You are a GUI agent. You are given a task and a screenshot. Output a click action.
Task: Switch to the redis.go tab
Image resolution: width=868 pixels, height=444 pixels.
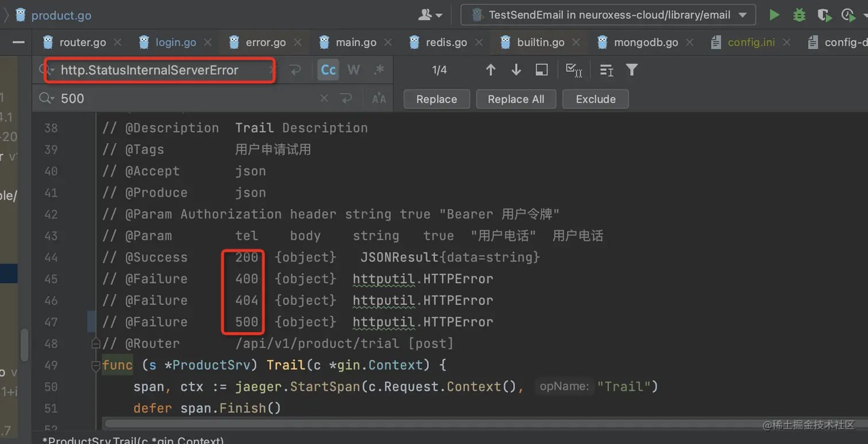tap(447, 43)
